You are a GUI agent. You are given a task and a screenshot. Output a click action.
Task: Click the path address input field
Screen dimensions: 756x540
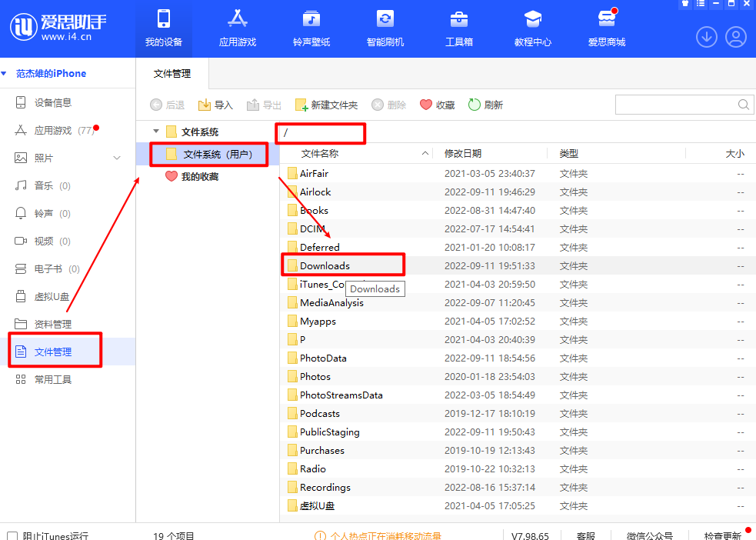[x=320, y=132]
